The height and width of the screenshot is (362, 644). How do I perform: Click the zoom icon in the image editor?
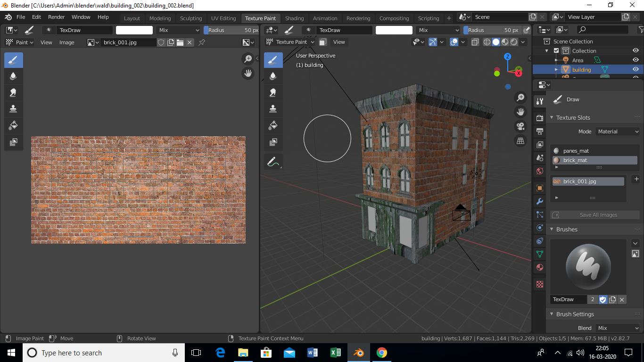(248, 59)
